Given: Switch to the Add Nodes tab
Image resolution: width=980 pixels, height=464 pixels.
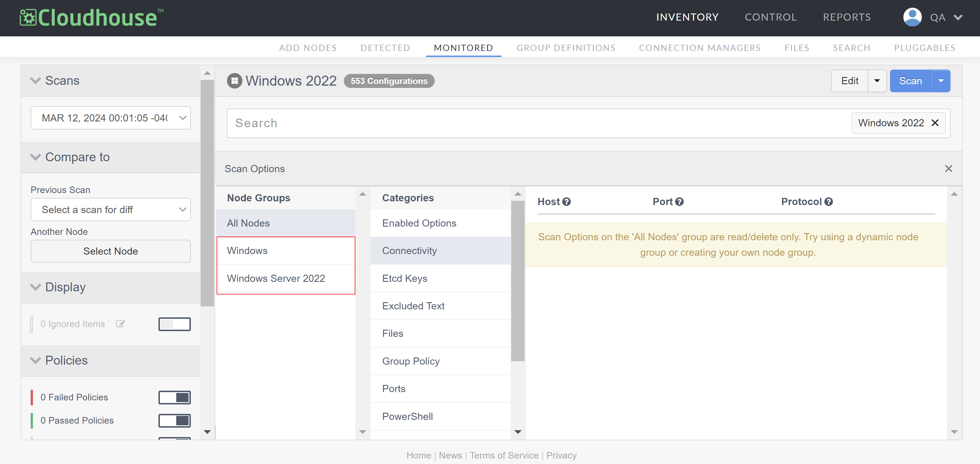Looking at the screenshot, I should pyautogui.click(x=308, y=48).
